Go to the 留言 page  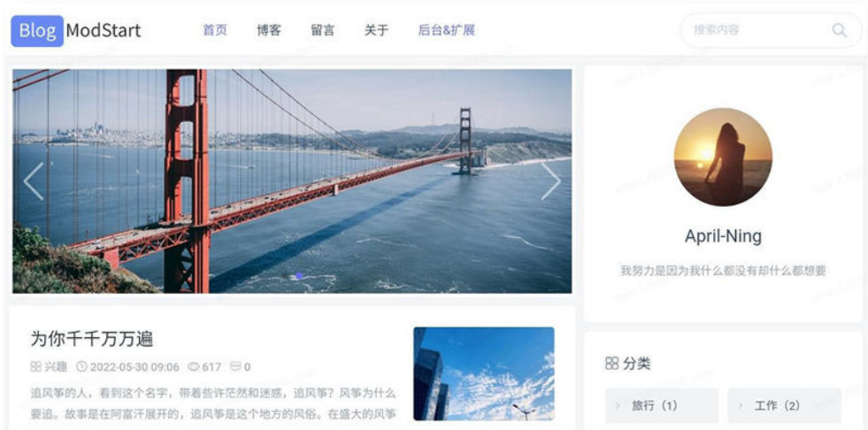pyautogui.click(x=322, y=30)
